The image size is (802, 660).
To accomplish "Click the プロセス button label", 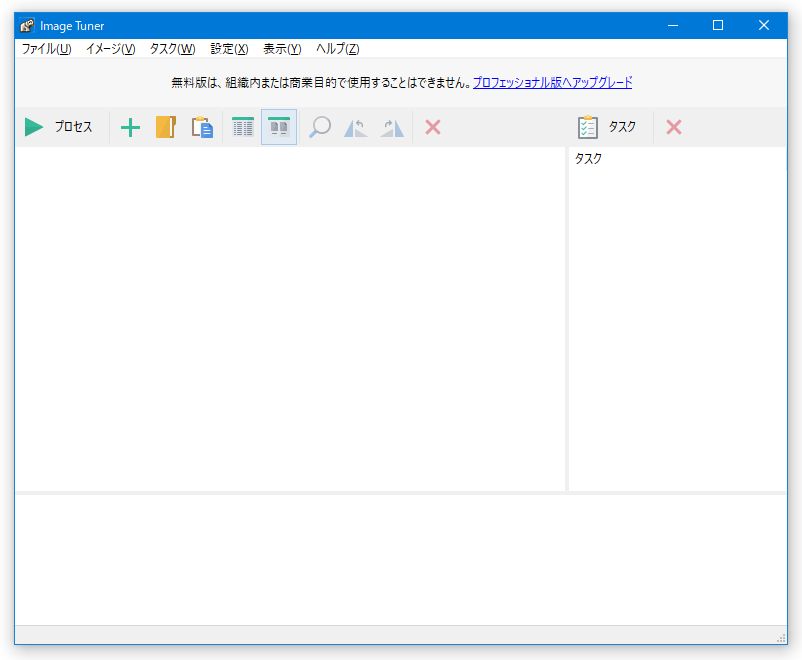I will click(74, 127).
